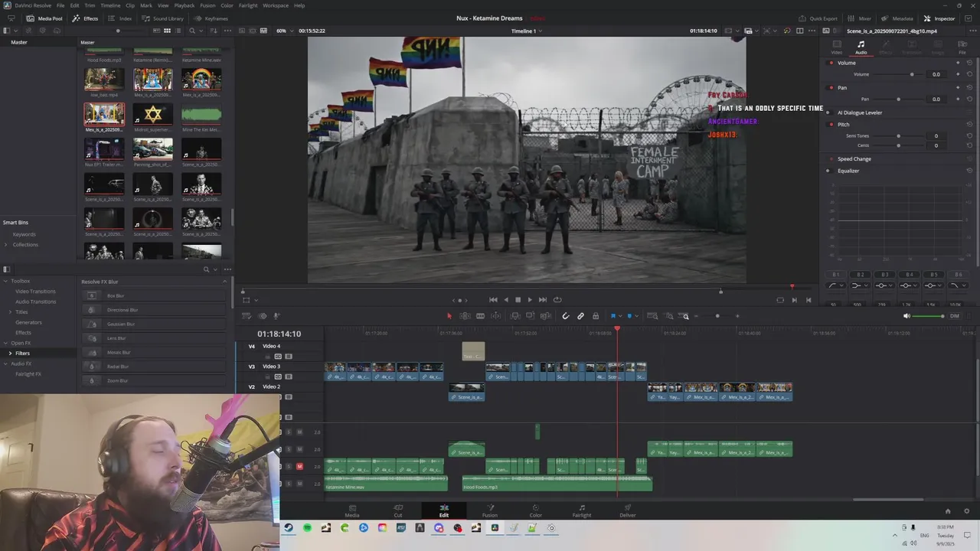Play the timeline in reverse

[x=505, y=300]
